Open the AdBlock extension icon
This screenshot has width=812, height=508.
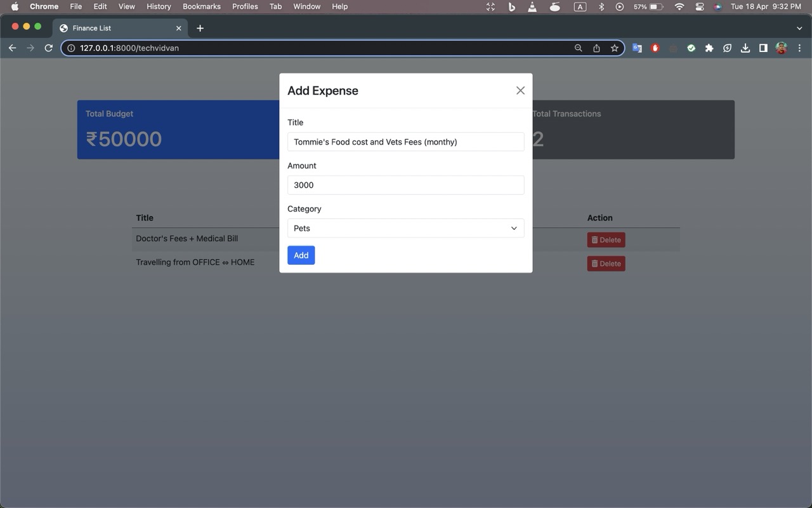click(x=655, y=48)
